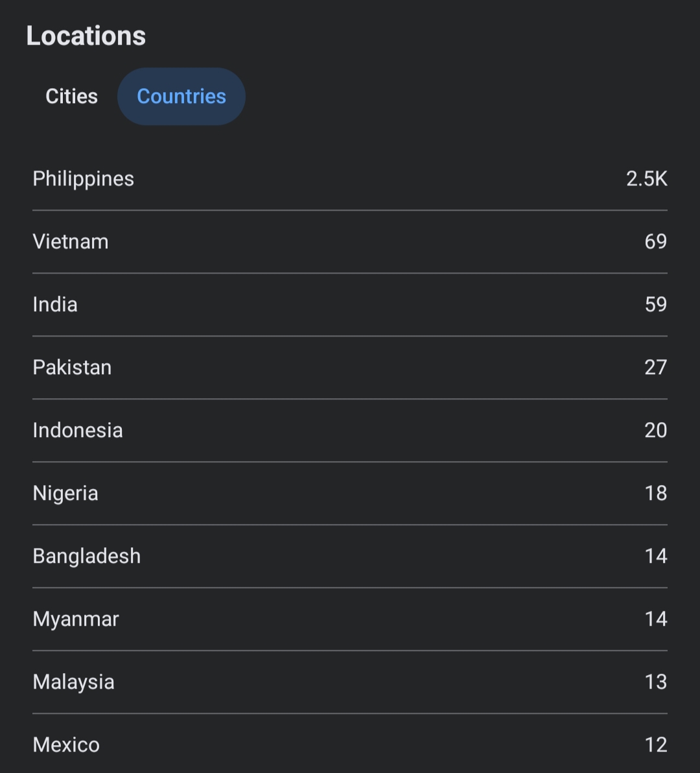Tap the Indonesia entry
Screen dimensions: 700x773
pos(350,431)
